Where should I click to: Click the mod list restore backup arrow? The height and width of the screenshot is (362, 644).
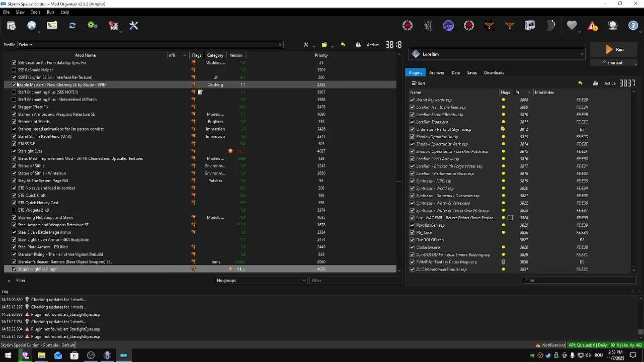click(x=343, y=45)
